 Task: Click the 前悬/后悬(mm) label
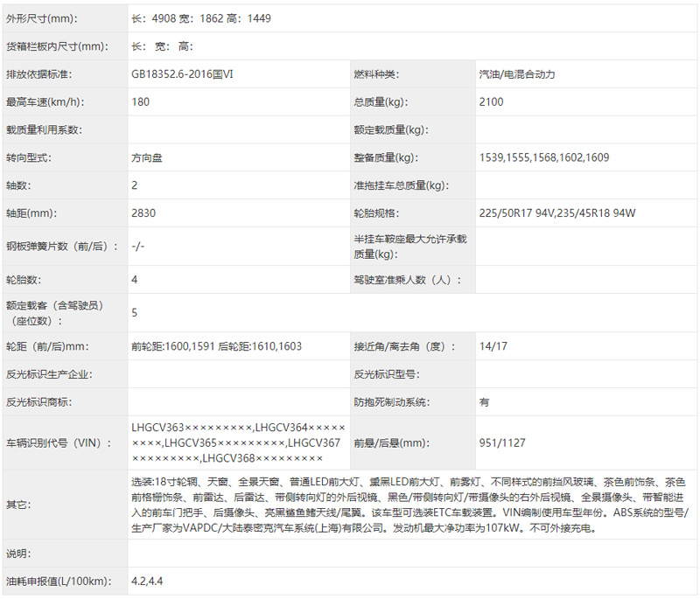pos(391,442)
